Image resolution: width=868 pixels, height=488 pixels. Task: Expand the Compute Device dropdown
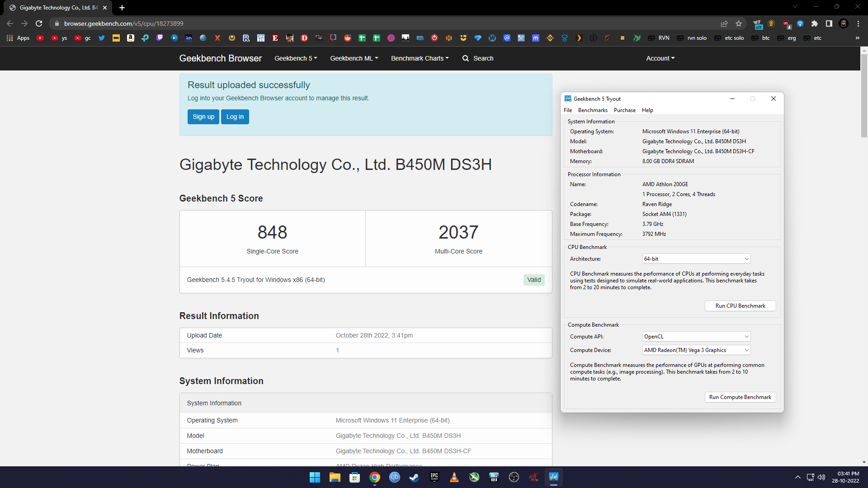pos(696,350)
